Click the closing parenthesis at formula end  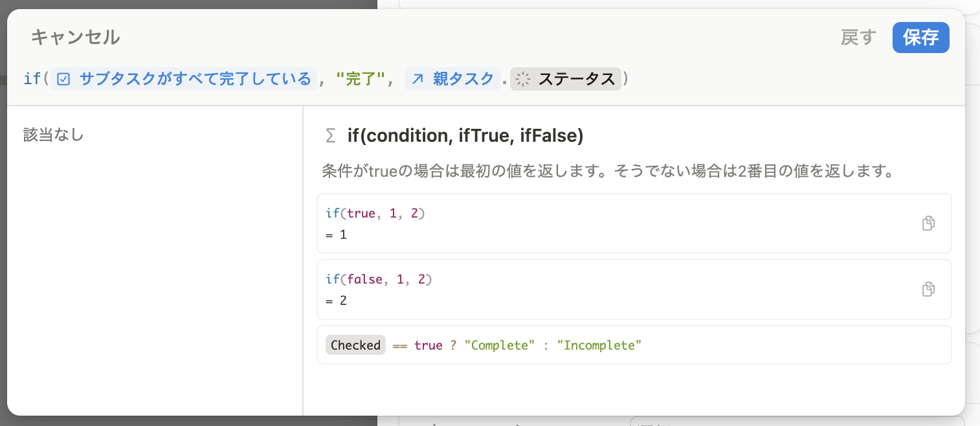click(625, 79)
